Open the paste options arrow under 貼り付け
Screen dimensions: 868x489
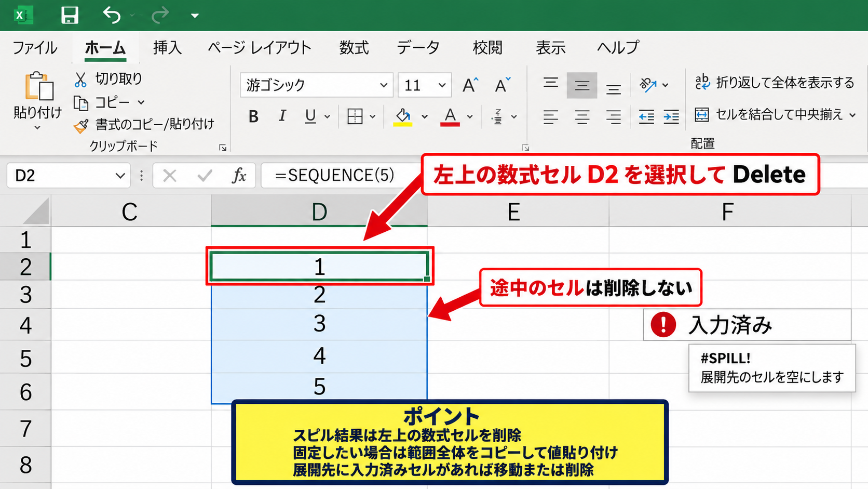37,127
